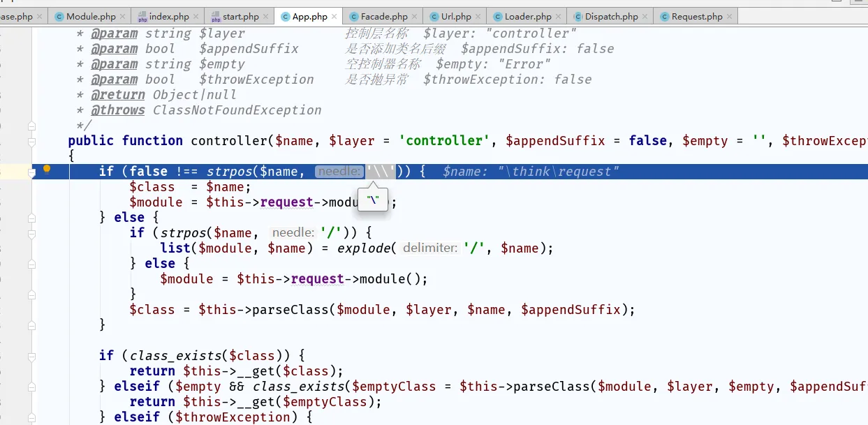Click the yellow lightbulb intention icon

pos(47,169)
